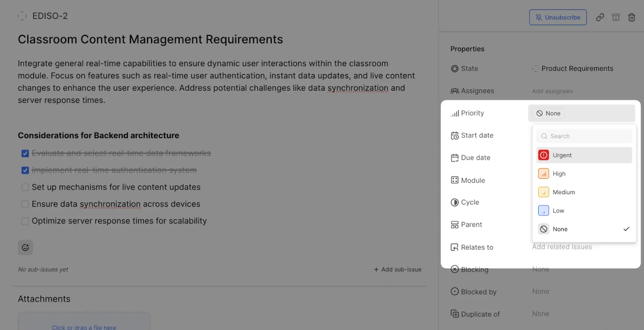The width and height of the screenshot is (644, 330).
Task: Open the Add assignees dropdown
Action: coord(552,91)
